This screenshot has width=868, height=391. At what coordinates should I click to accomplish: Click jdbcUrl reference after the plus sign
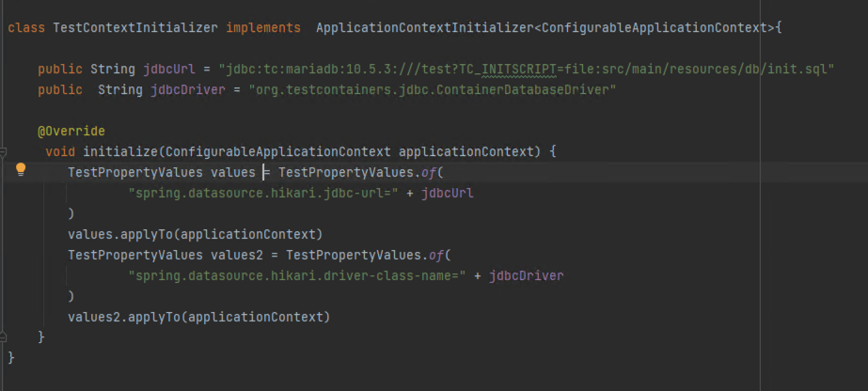(448, 193)
